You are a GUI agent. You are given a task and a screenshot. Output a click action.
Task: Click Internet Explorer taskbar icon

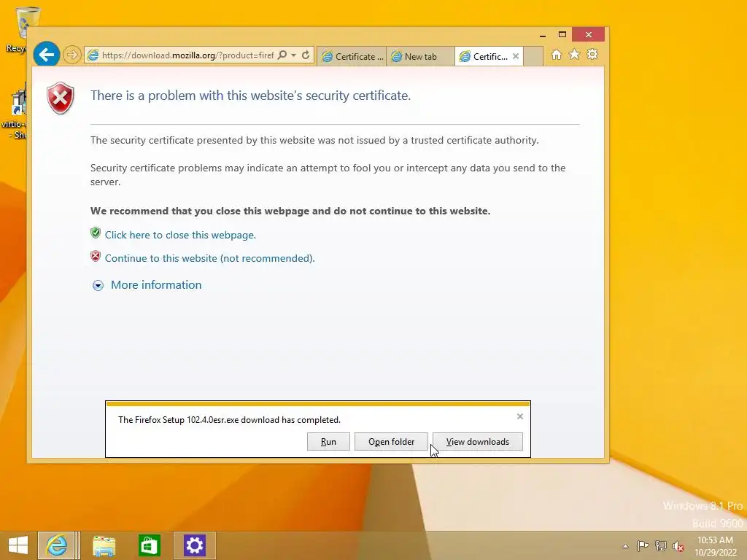[x=56, y=545]
